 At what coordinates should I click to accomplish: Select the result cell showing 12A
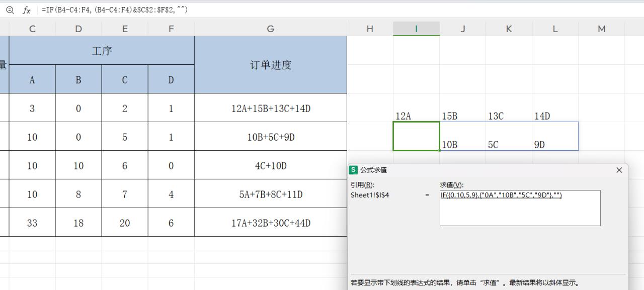[x=417, y=108]
